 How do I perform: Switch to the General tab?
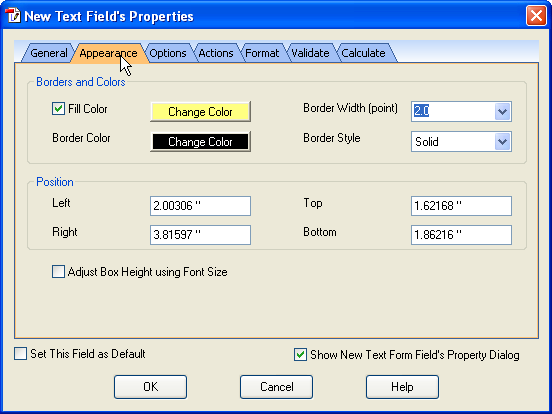click(x=48, y=53)
